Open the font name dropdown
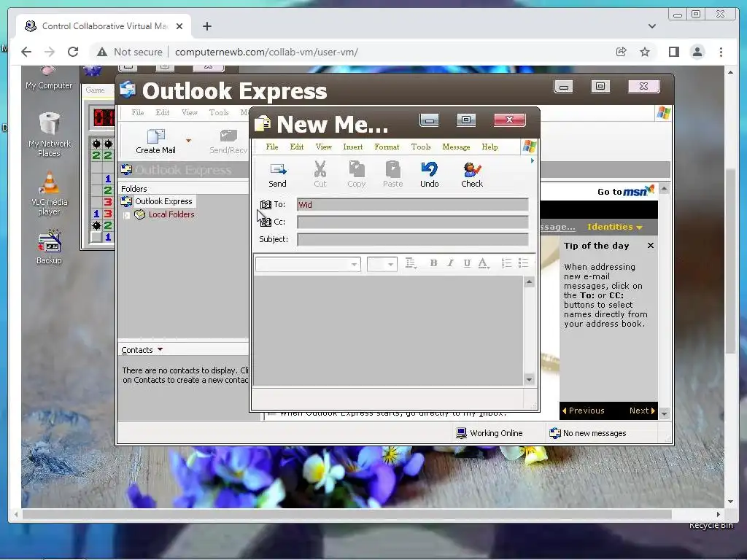747x560 pixels. tap(354, 264)
